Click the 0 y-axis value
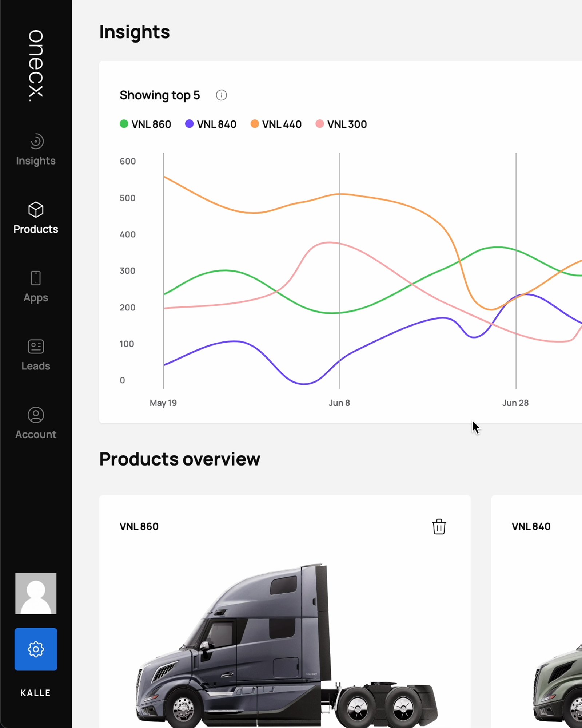Screen dimensions: 582x728 click(123, 380)
